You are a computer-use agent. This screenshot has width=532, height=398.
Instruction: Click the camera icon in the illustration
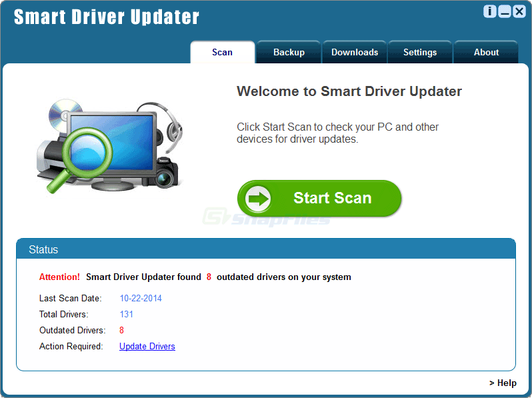pos(165,175)
